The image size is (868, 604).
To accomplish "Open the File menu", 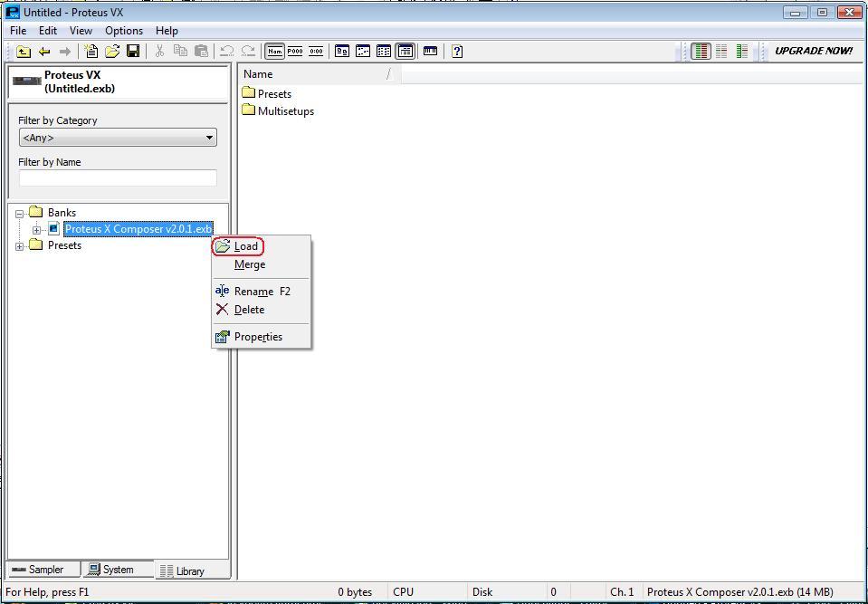I will click(18, 31).
